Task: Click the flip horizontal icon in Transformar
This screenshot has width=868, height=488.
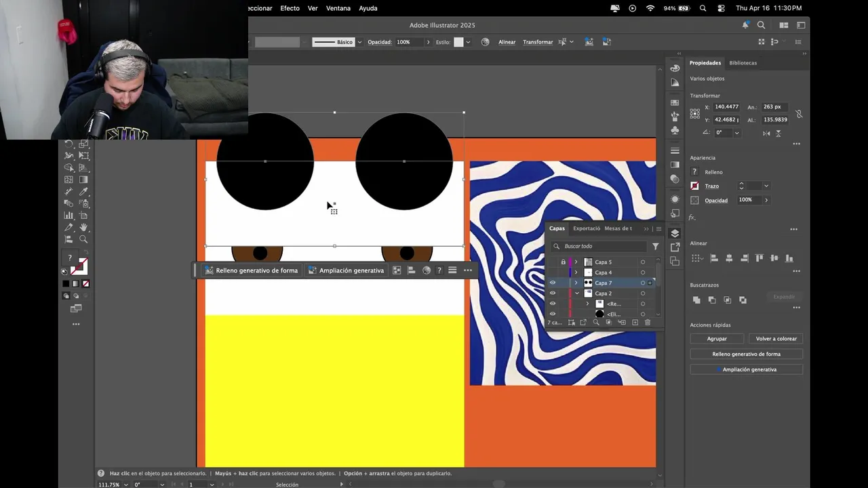Action: [x=766, y=133]
